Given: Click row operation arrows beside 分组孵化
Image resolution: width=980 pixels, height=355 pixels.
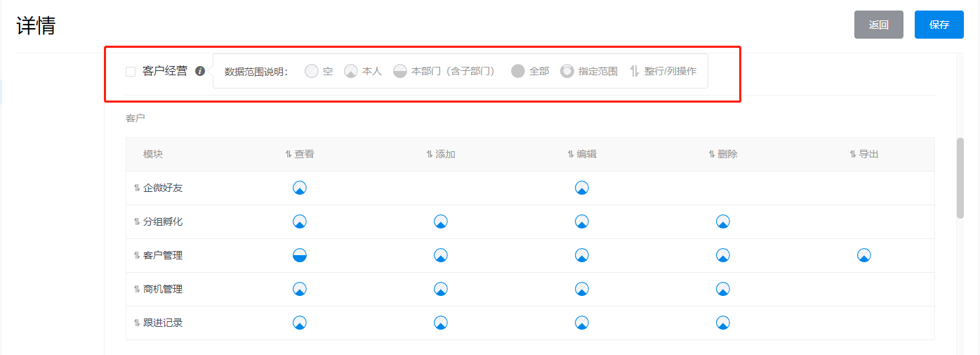Looking at the screenshot, I should (137, 221).
